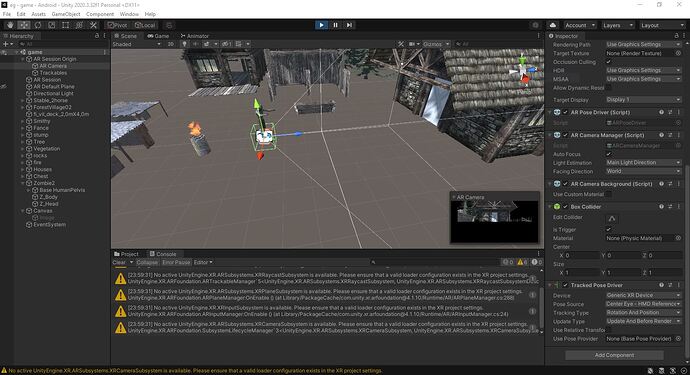Open the cloud services icon
The image size is (690, 375).
pyautogui.click(x=553, y=25)
